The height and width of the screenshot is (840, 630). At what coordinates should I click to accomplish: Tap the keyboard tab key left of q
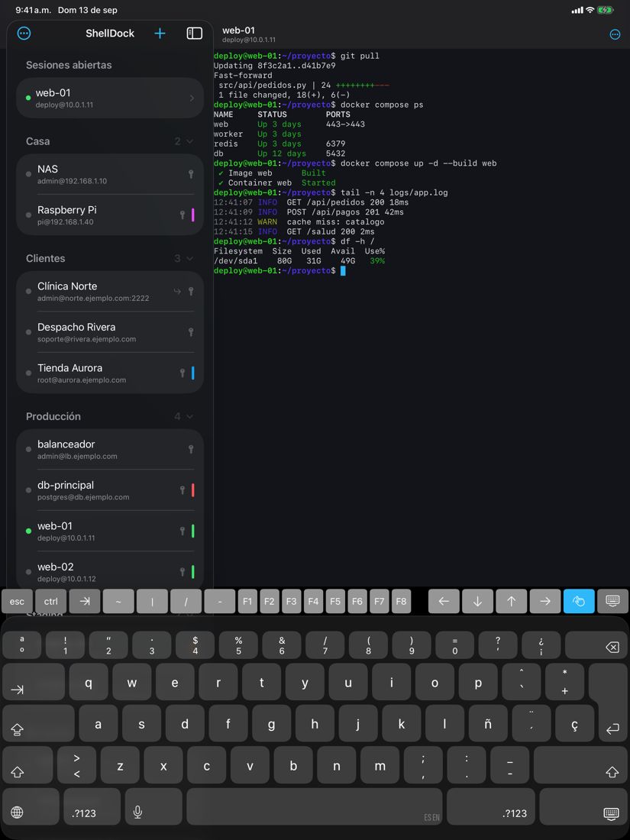click(x=33, y=681)
